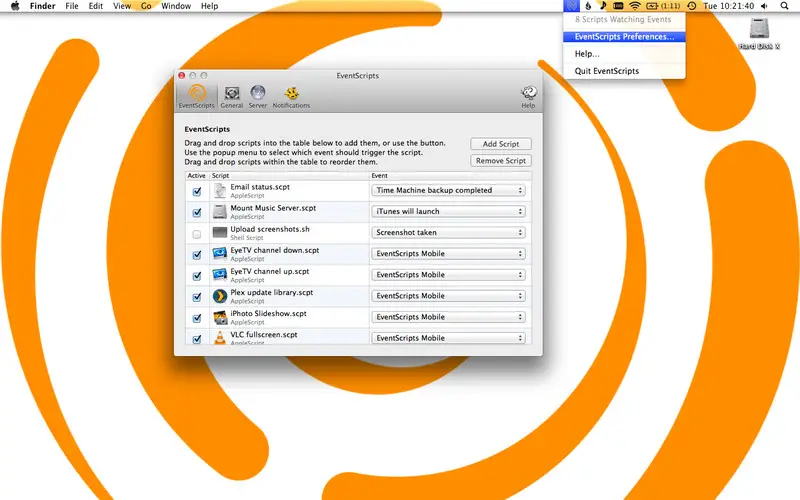Open event popup for EyeTV channel up.scpt

pos(448,274)
